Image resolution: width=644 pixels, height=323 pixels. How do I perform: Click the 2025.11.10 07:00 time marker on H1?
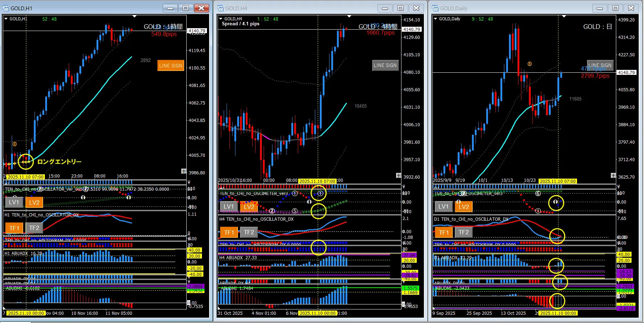[26, 177]
